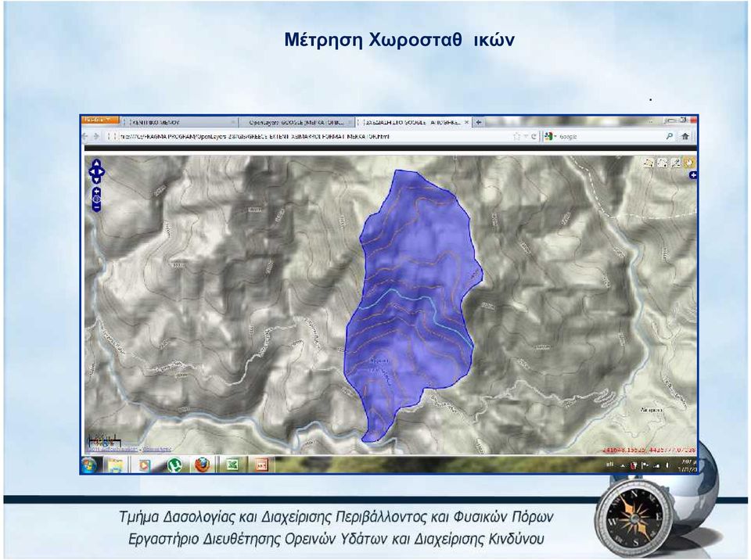Open Firefox from the taskbar

(203, 465)
